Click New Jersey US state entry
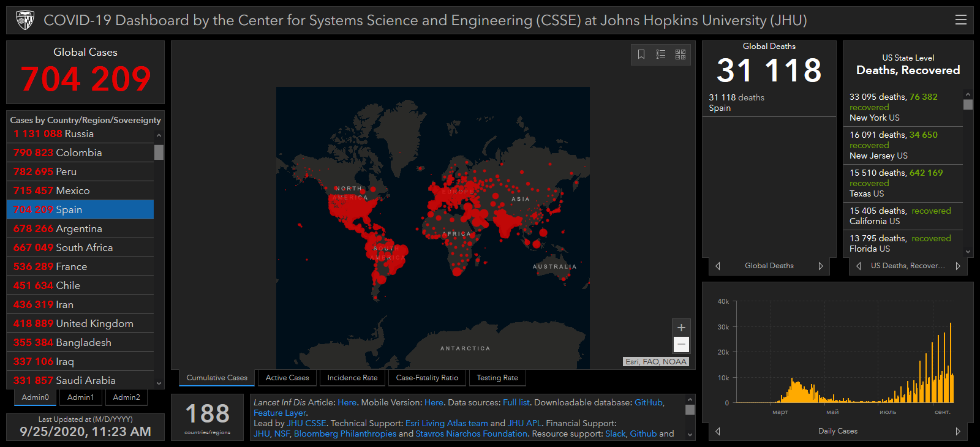980x447 pixels. click(903, 145)
